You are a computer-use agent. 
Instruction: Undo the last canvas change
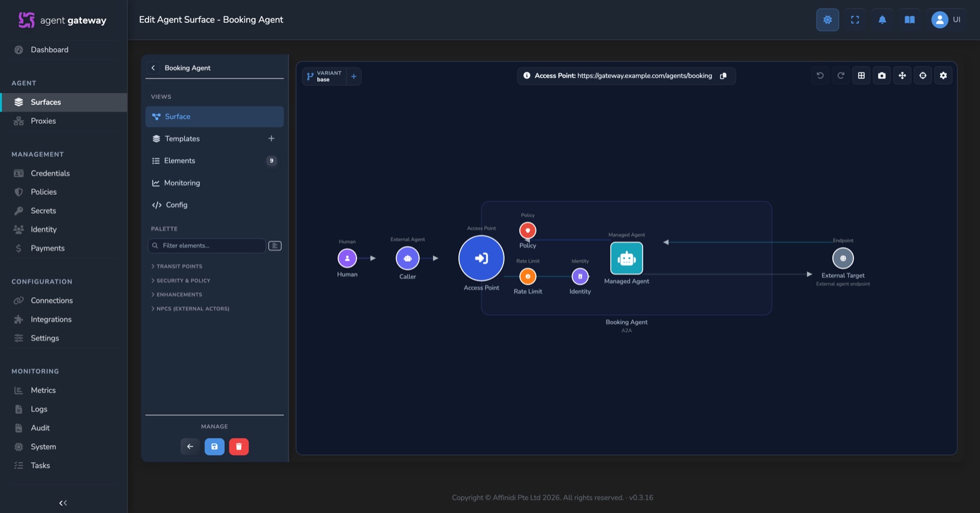820,75
